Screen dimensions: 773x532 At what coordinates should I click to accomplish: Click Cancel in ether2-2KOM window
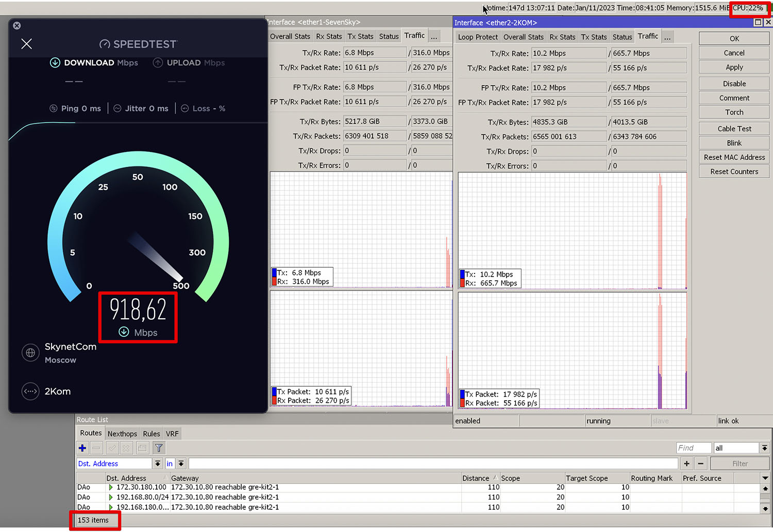point(734,53)
